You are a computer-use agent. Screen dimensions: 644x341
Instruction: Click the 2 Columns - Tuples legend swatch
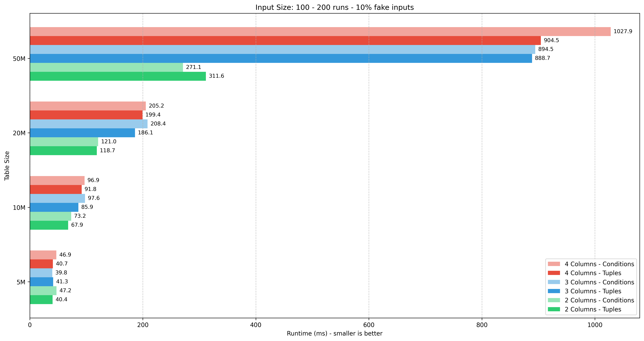pyautogui.click(x=554, y=309)
